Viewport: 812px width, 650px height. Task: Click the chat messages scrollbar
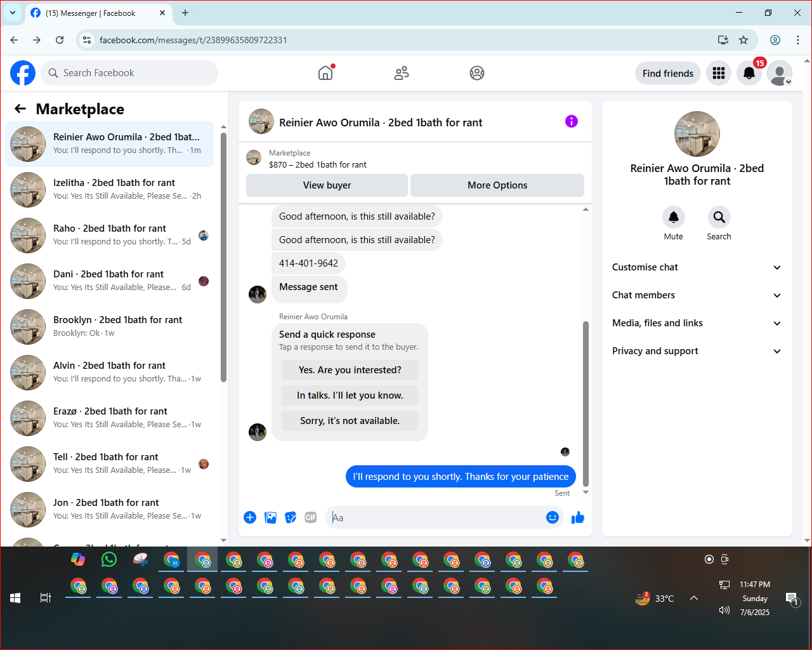586,403
